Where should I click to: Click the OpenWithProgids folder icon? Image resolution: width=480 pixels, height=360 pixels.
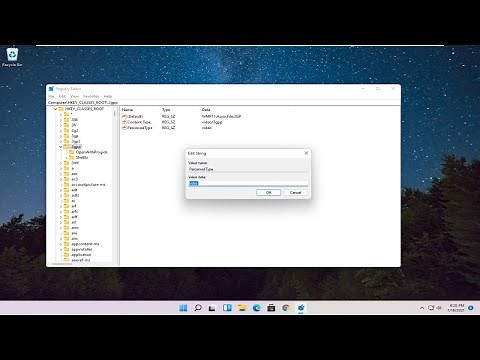point(72,152)
